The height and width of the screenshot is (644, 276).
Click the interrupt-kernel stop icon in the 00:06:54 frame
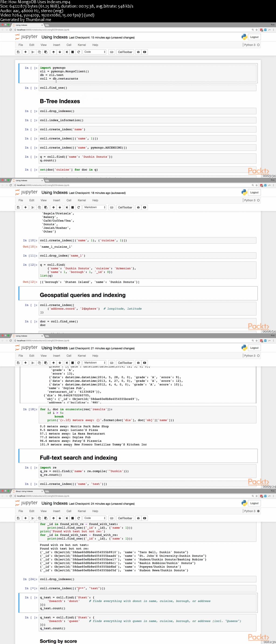click(73, 207)
